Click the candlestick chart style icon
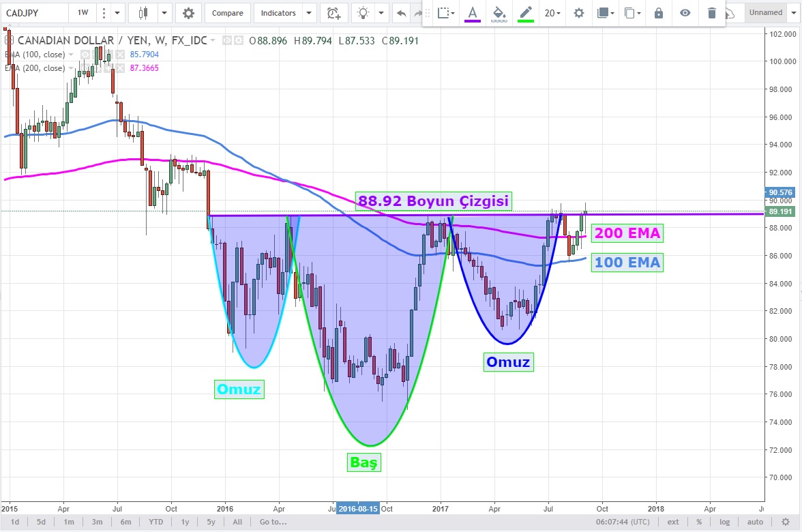The image size is (802, 532). pos(143,13)
